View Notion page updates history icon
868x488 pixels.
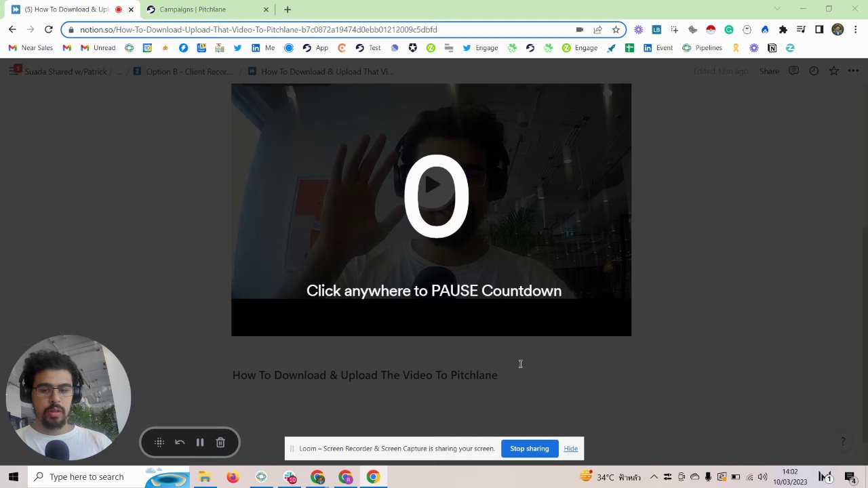point(814,71)
